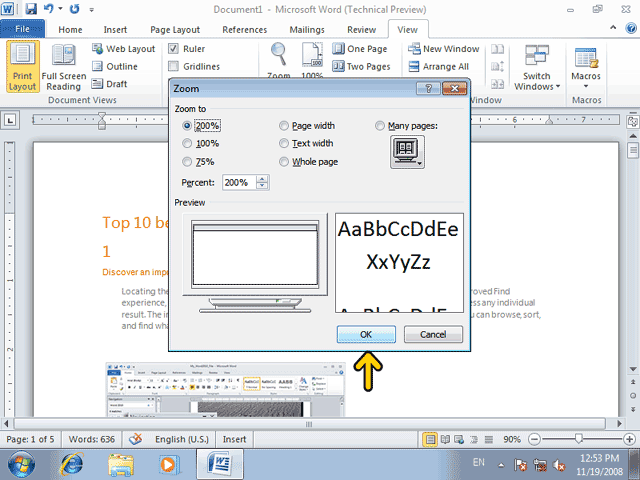Click the Zoom Out minus button
Viewport: 640px width, 480px height.
(x=534, y=440)
